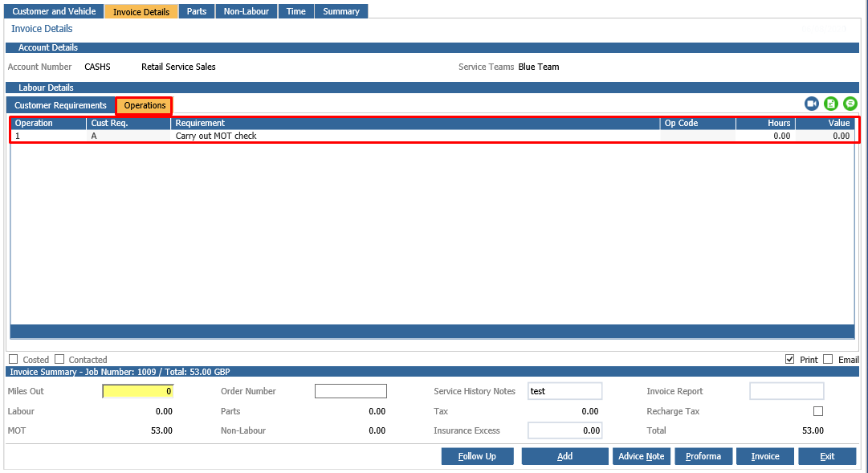This screenshot has height=473, width=868.
Task: Switch to Customer and Vehicle tab
Action: (54, 11)
